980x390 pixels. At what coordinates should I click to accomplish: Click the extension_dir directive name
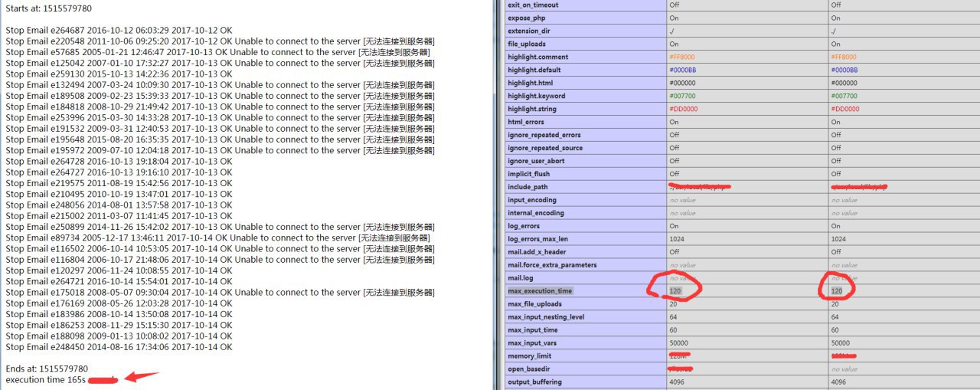point(529,31)
